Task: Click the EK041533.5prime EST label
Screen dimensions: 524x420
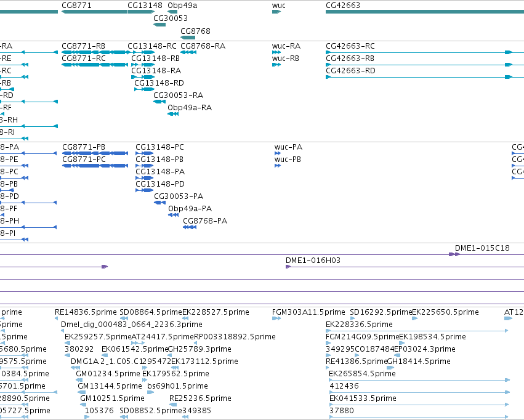Action: pyautogui.click(x=363, y=398)
